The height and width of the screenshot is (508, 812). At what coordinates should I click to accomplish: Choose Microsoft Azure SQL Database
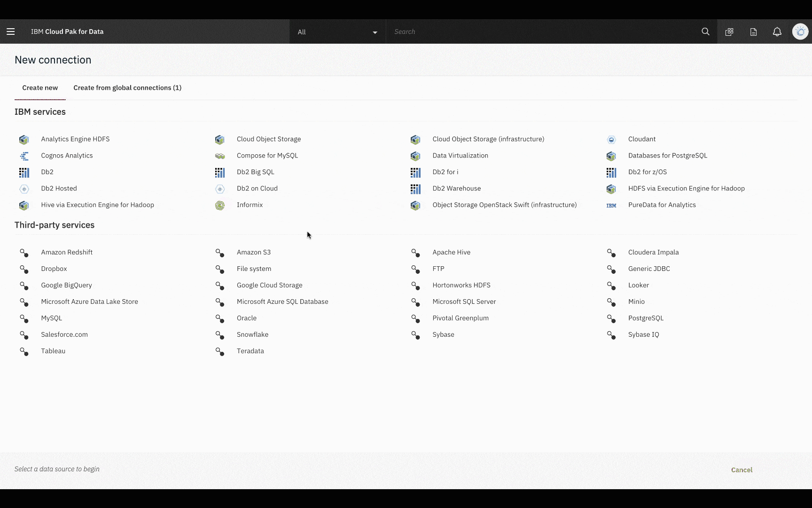282,302
